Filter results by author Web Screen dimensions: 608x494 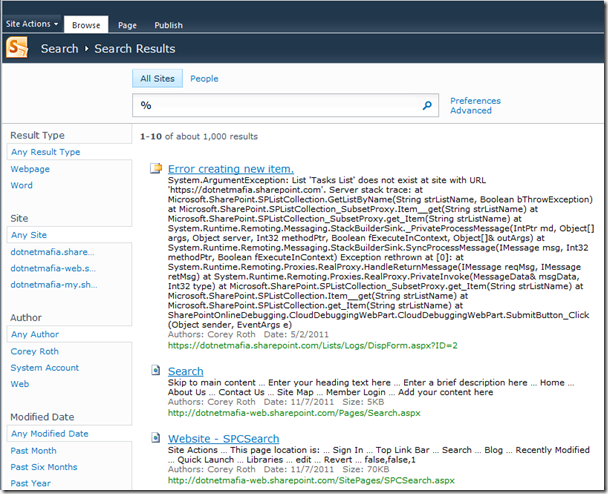click(x=20, y=384)
